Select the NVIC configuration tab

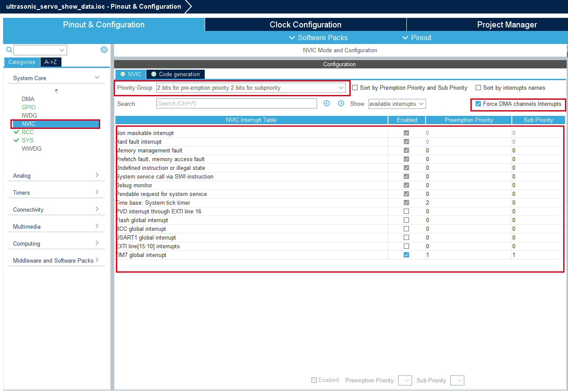tap(131, 74)
